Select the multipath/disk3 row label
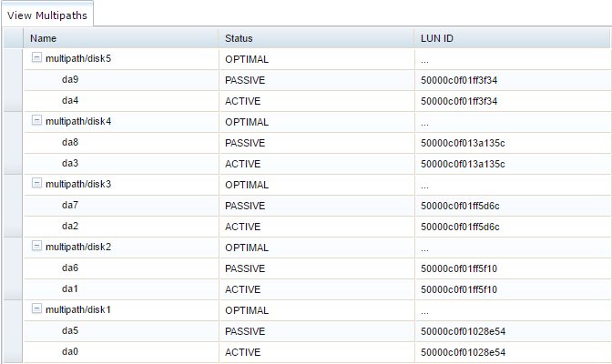 [x=78, y=184]
